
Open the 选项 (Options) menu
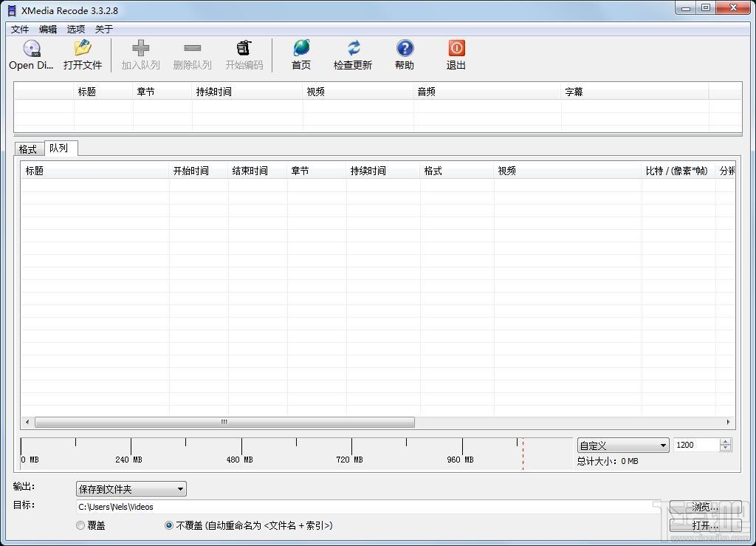[x=75, y=29]
